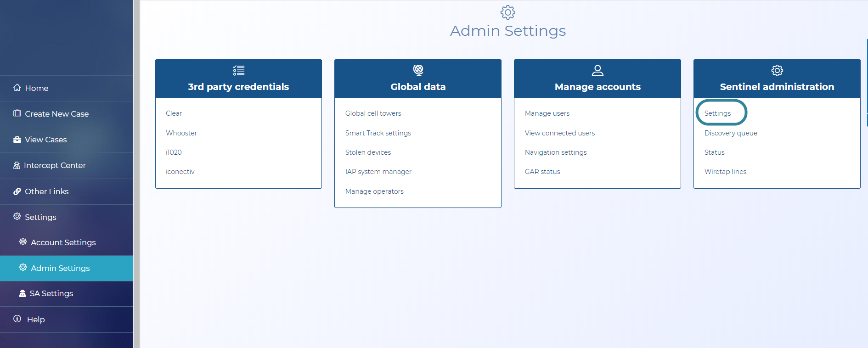868x348 pixels.
Task: Click the Home house icon in sidebar
Action: [17, 88]
